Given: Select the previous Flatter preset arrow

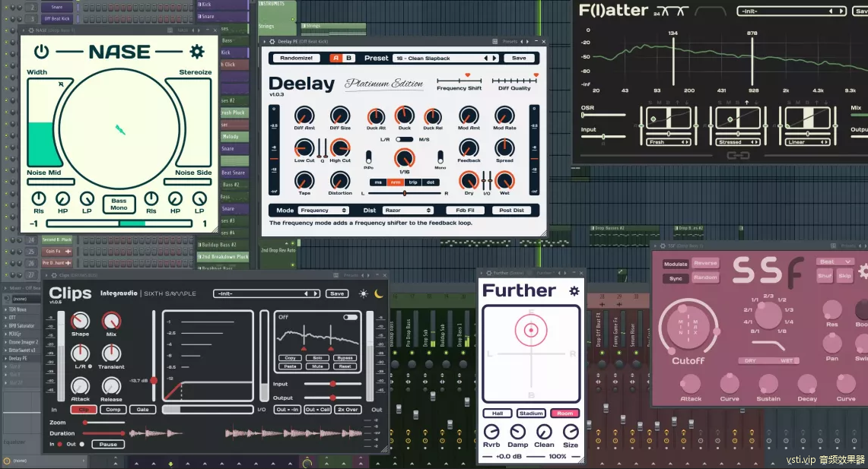Looking at the screenshot, I should [x=830, y=11].
